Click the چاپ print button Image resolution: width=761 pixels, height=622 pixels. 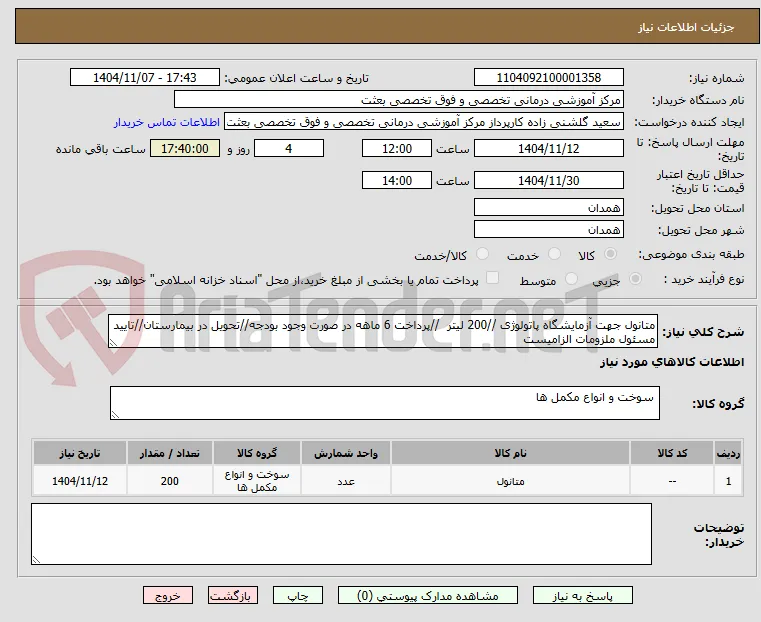tap(298, 595)
